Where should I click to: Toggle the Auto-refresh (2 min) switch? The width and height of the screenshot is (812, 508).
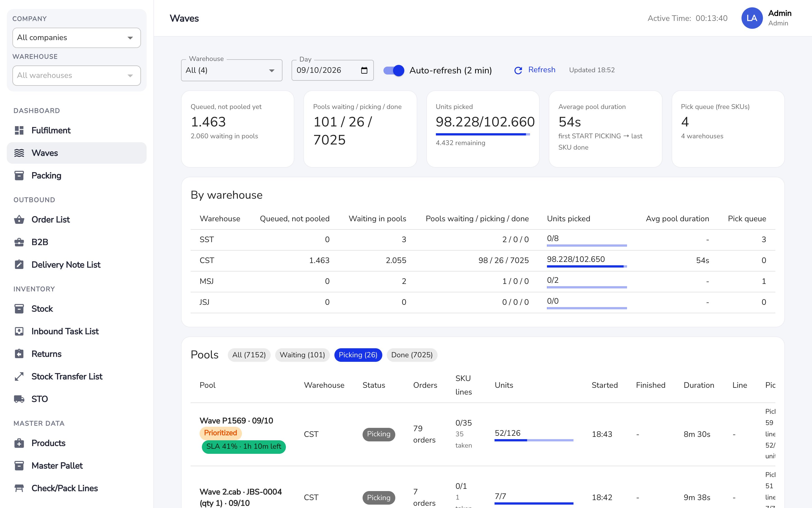coord(394,70)
